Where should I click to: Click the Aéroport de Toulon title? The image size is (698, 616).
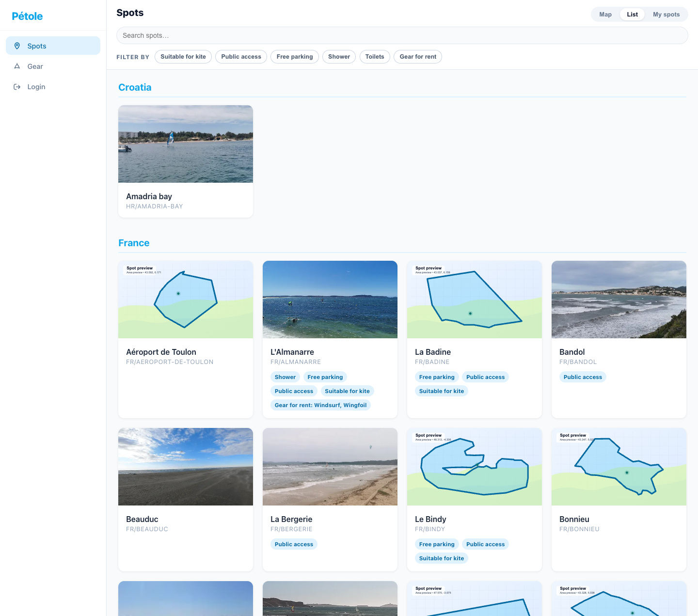point(161,352)
